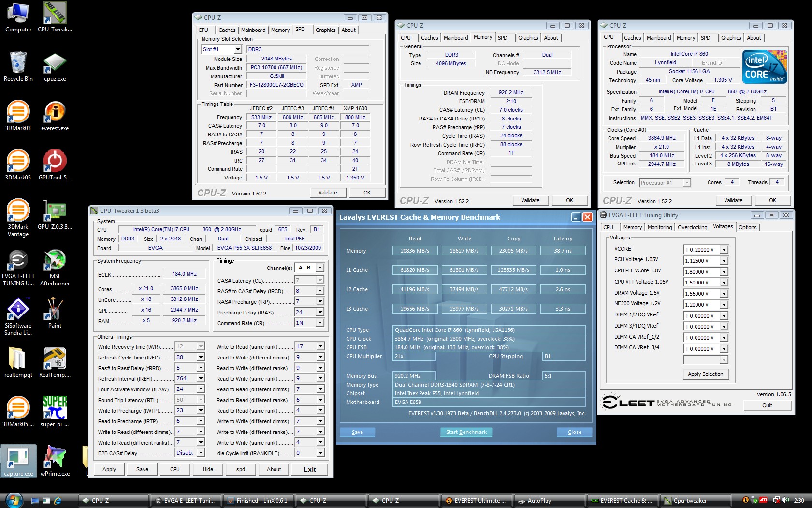Click the ATI tray icon
This screenshot has height=508, width=812.
coord(764,500)
